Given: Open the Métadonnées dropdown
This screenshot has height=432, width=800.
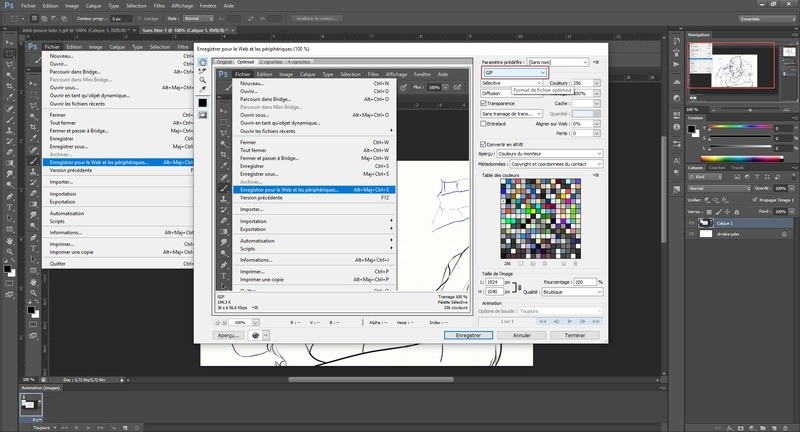Looking at the screenshot, I should pyautogui.click(x=556, y=164).
